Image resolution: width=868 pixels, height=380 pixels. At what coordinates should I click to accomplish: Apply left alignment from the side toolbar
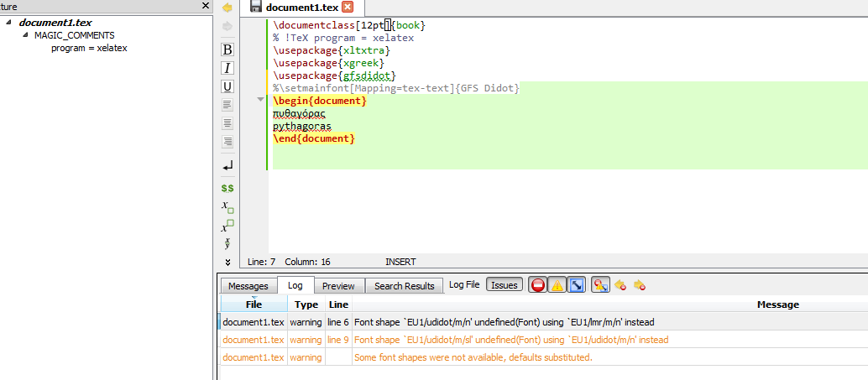tap(227, 105)
